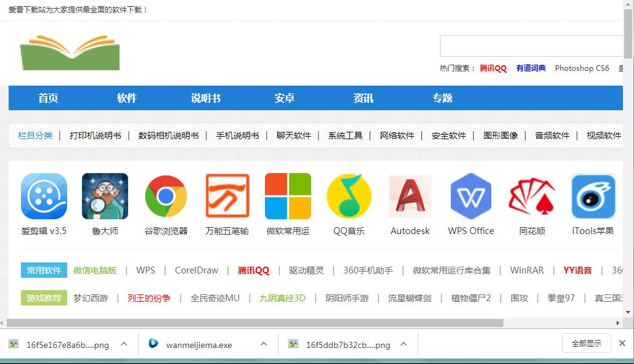Open the WPS Office app icon

471,196
